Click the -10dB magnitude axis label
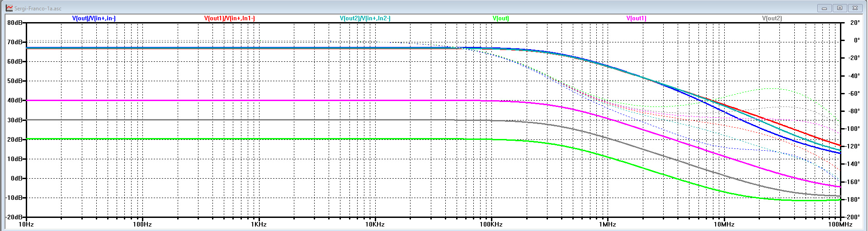868x231 pixels. pos(14,198)
